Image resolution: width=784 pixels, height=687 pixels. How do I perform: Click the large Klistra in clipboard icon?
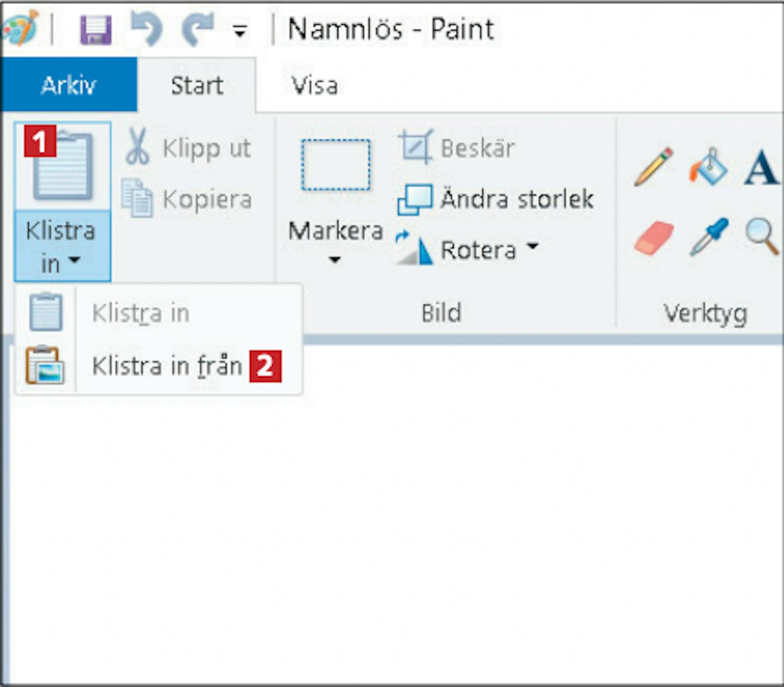tap(63, 166)
